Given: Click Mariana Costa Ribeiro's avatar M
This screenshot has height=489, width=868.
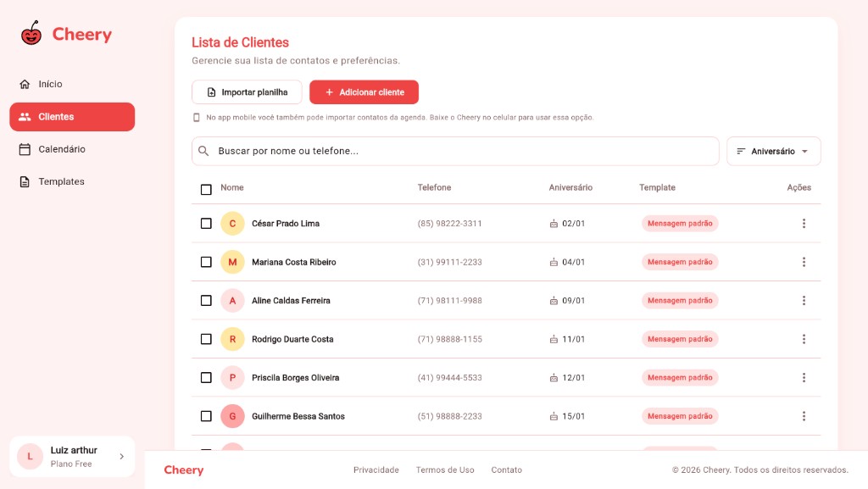Looking at the screenshot, I should tap(232, 262).
